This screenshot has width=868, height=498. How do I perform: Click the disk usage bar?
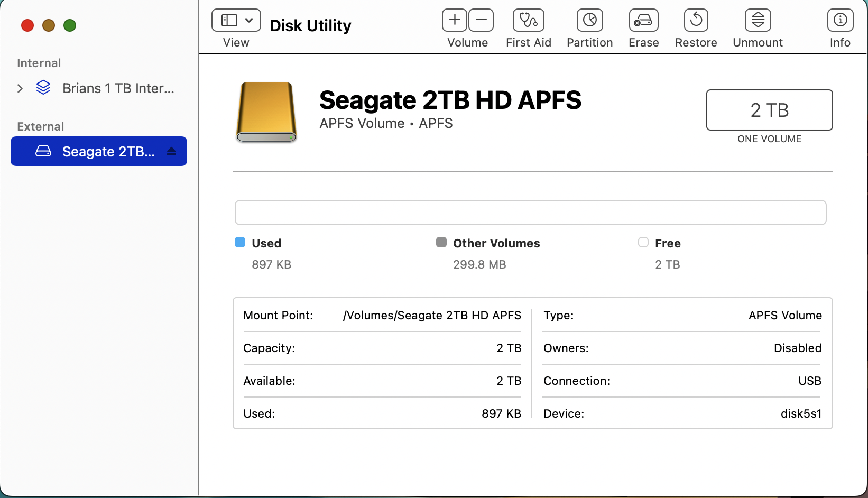[x=530, y=213]
